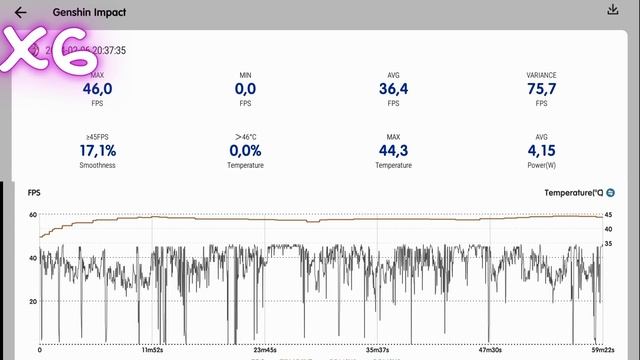Click the 59m22s time axis label
The height and width of the screenshot is (360, 640).
(603, 350)
